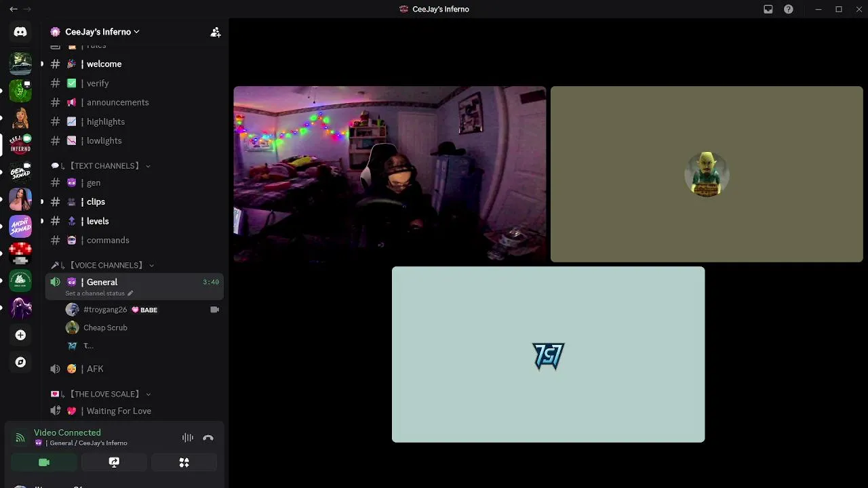Open the red mushroom server icon
The height and width of the screenshot is (488, 868).
point(20,253)
